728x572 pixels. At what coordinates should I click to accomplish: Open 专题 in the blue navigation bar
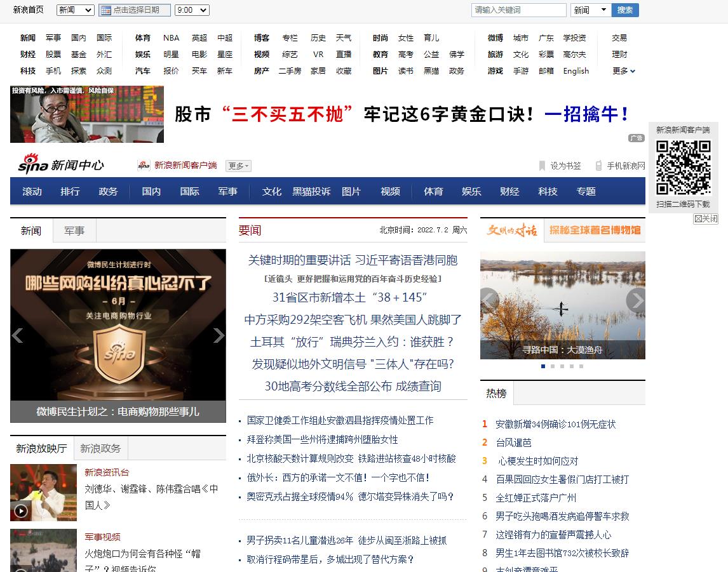point(586,192)
